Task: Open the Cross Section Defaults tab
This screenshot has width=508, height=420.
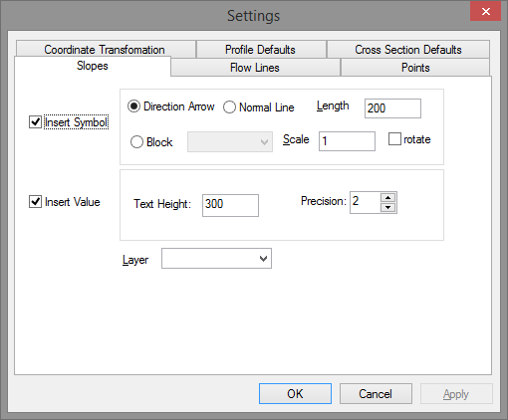Action: (x=408, y=50)
